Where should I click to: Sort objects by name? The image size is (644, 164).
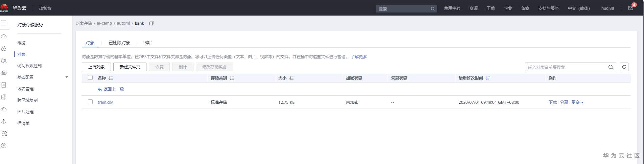coord(111,78)
